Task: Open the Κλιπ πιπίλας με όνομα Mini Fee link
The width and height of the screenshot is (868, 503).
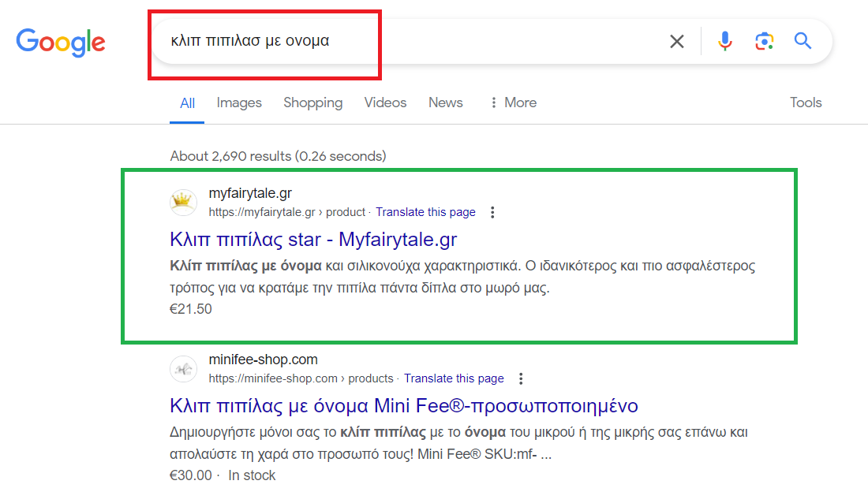Action: coord(403,406)
